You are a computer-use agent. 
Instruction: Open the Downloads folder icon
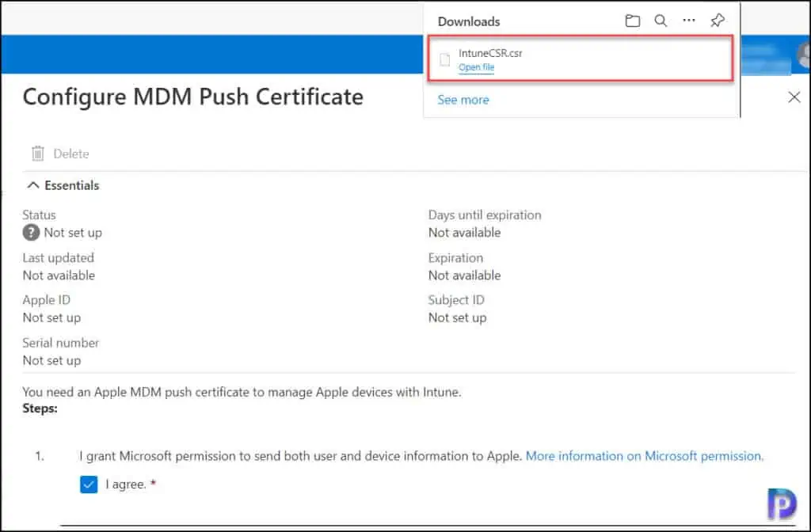coord(632,21)
